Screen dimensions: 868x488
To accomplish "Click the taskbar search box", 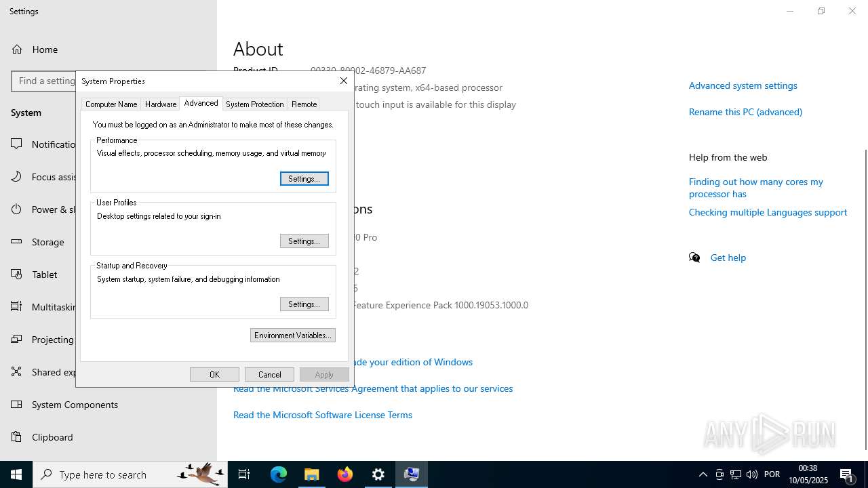I will [x=130, y=474].
